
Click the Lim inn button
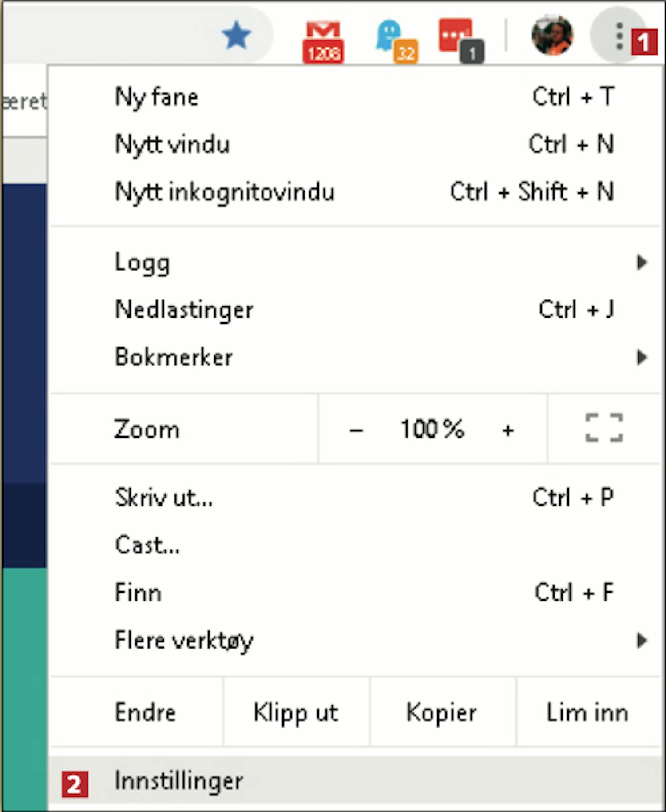(588, 712)
